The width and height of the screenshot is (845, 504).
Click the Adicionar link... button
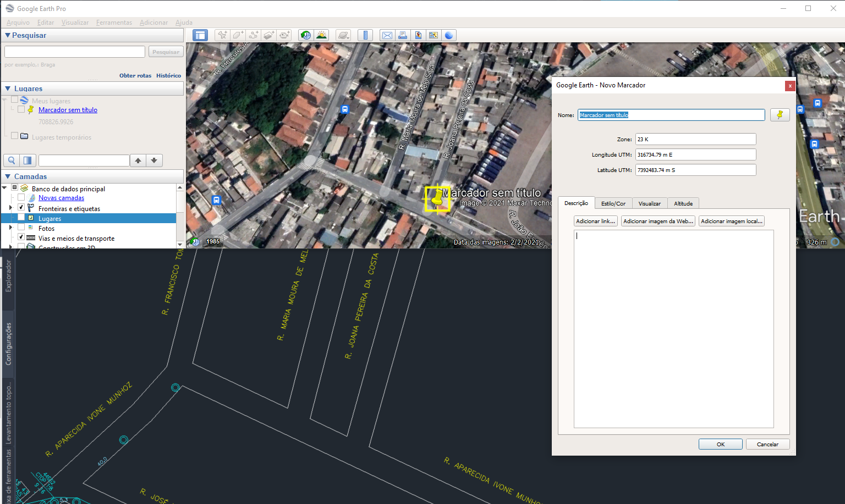point(596,221)
